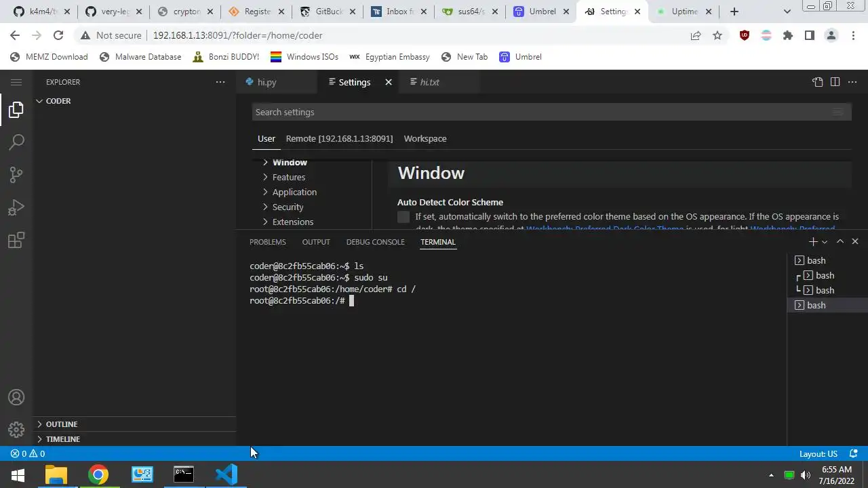Open Windows Start menu
868x488 pixels.
pyautogui.click(x=18, y=474)
